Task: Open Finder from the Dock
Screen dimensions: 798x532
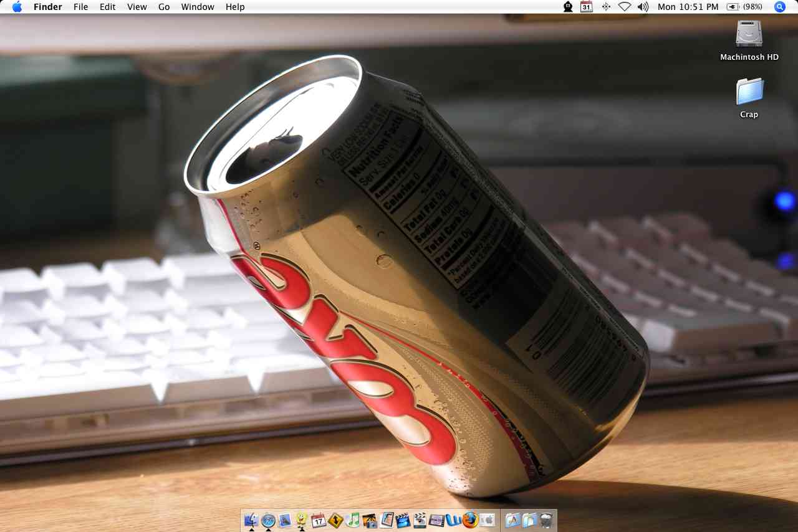Action: [252, 520]
